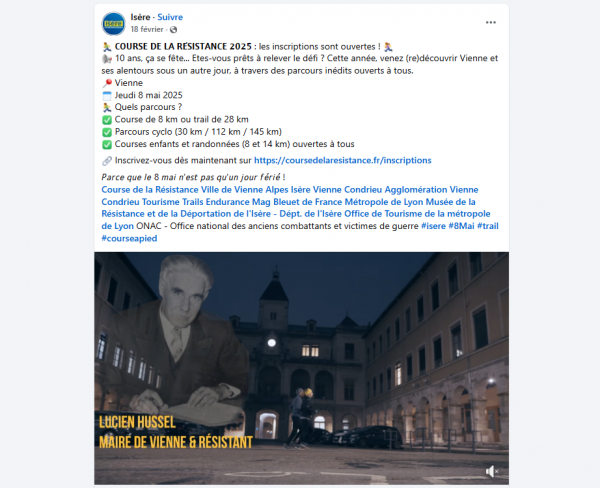Open the Course de la Résistance page tag
Viewport: 600px width, 488px height.
(150, 190)
